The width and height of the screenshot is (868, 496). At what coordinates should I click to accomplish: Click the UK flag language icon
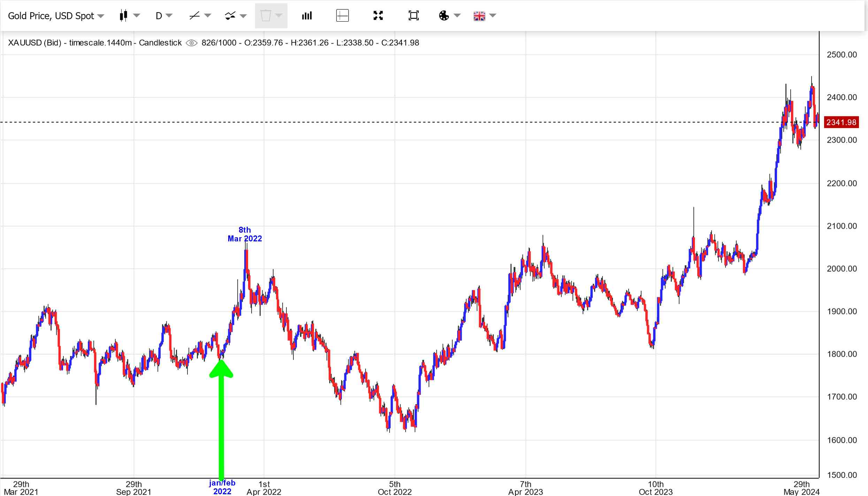pyautogui.click(x=479, y=16)
